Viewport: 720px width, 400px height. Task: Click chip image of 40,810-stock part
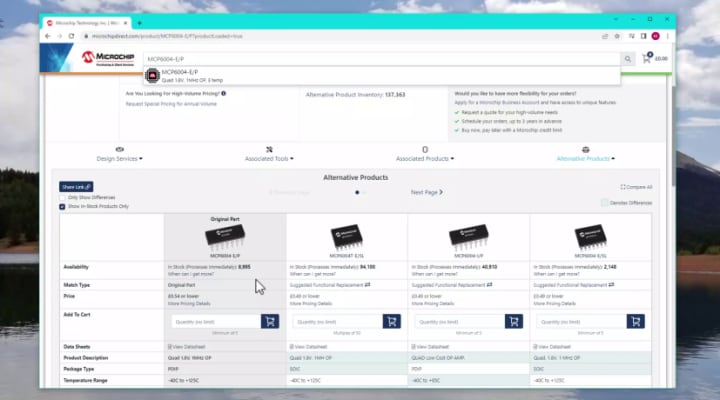(469, 237)
